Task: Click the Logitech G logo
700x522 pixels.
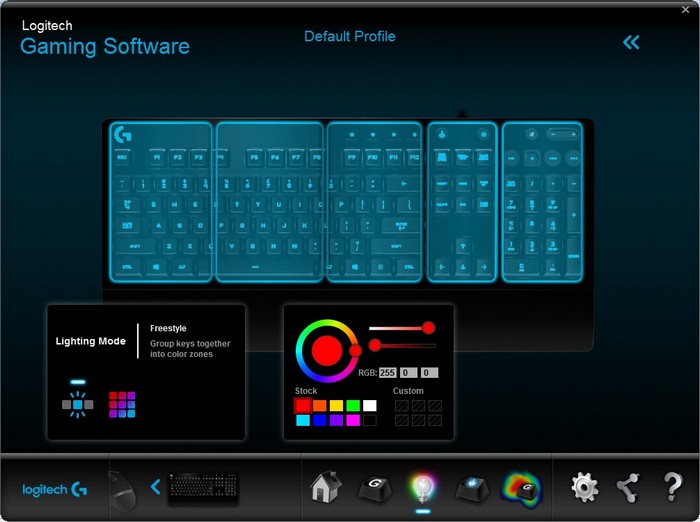Action: coord(55,489)
